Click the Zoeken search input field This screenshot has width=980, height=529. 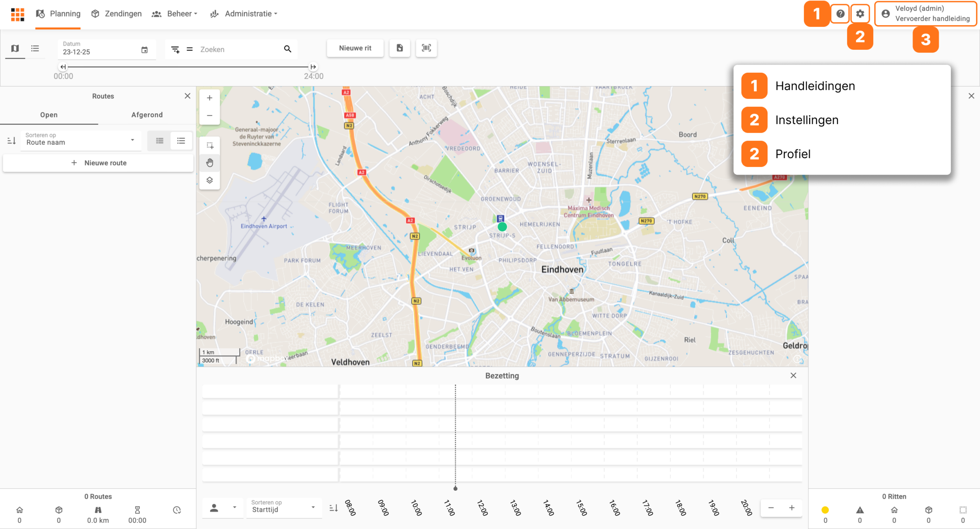tap(237, 49)
